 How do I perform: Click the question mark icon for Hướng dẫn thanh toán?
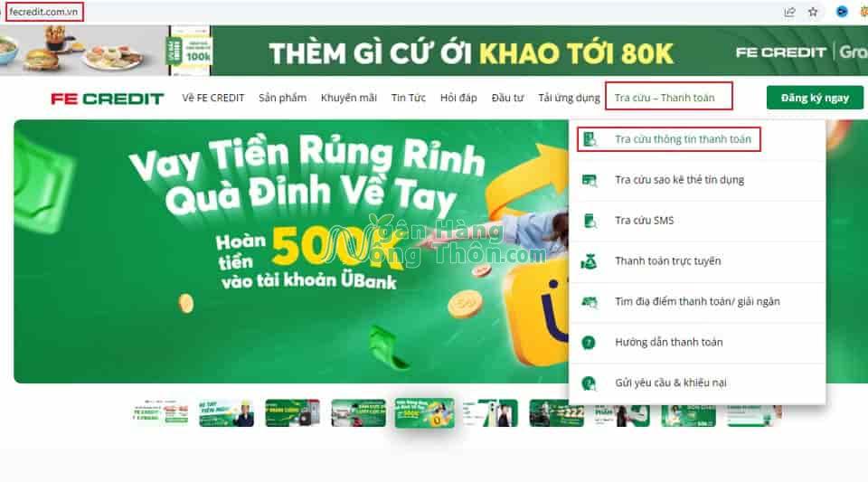[589, 343]
